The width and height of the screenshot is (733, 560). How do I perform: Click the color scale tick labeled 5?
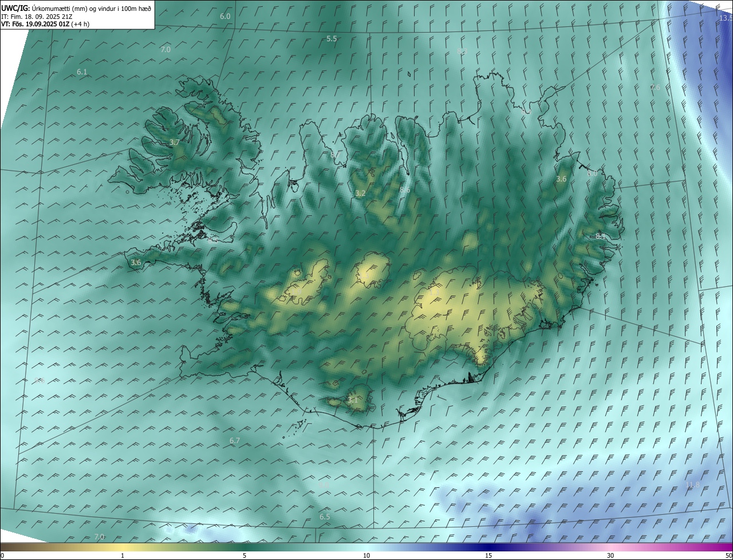245,555
